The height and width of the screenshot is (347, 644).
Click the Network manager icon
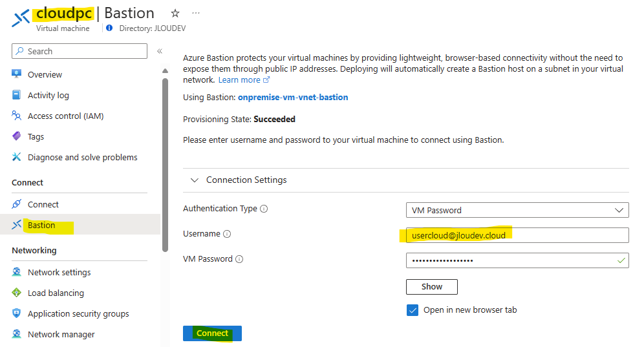tap(16, 333)
